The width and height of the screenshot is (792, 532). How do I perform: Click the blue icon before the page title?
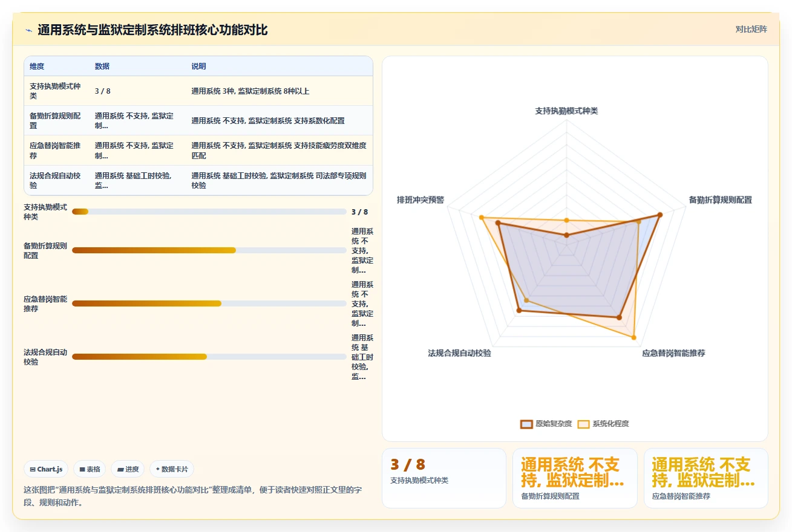[28, 30]
